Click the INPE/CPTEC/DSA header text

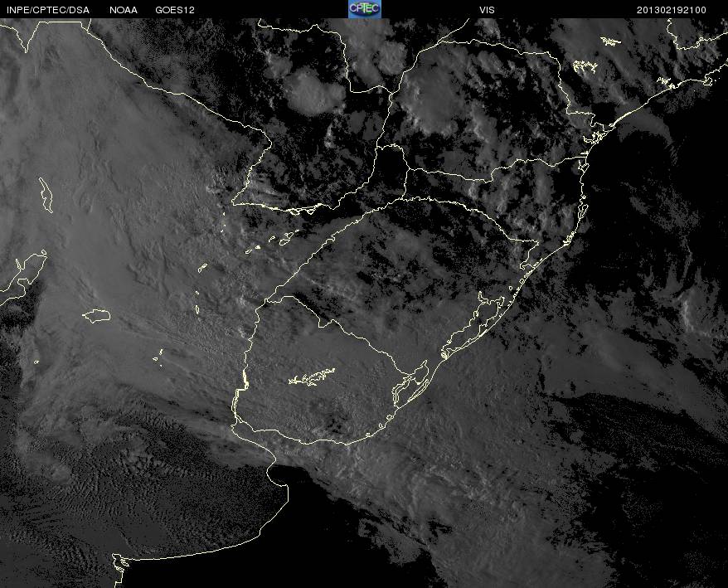(x=48, y=10)
